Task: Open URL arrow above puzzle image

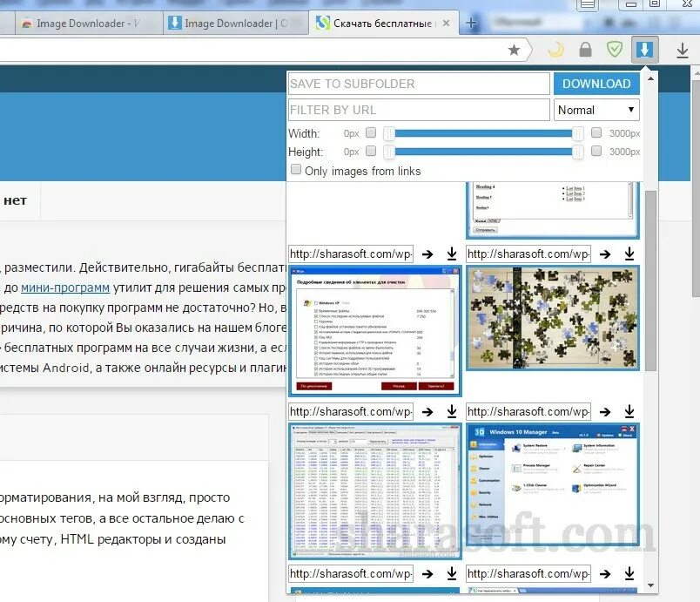Action: coord(605,254)
